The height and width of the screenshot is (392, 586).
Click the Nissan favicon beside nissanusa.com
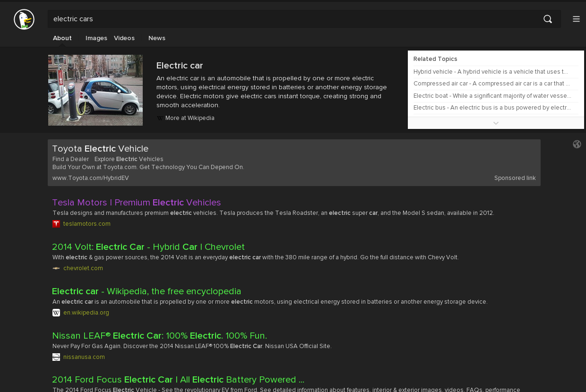[56, 357]
